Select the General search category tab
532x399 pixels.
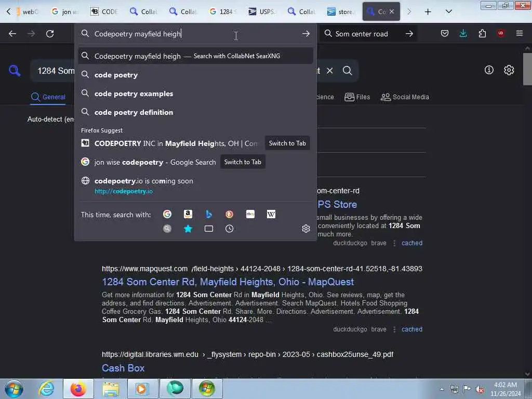48,97
